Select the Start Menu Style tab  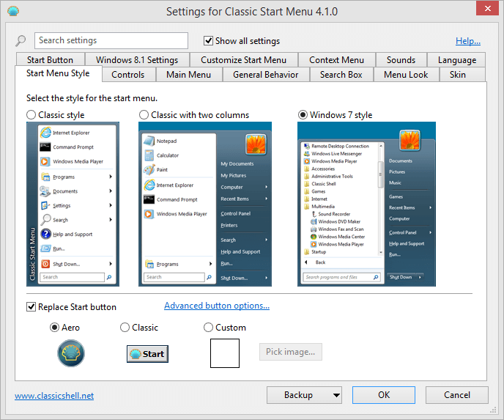[58, 73]
